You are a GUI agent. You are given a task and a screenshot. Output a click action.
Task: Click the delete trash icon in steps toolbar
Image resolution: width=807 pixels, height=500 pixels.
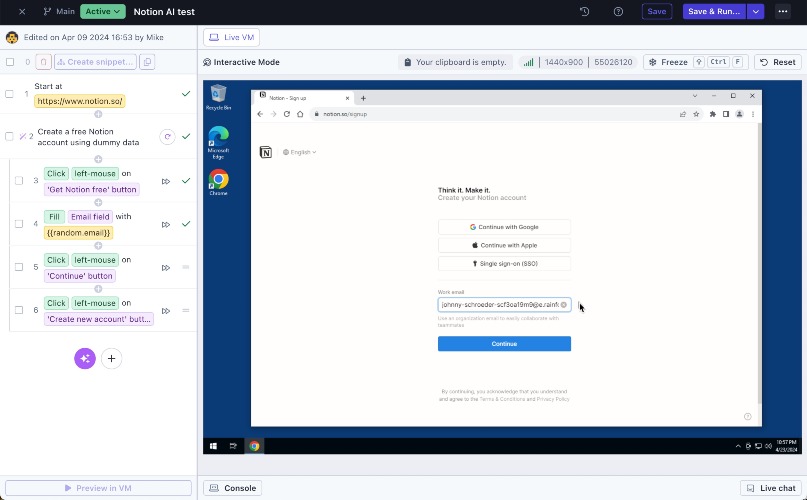pyautogui.click(x=43, y=62)
